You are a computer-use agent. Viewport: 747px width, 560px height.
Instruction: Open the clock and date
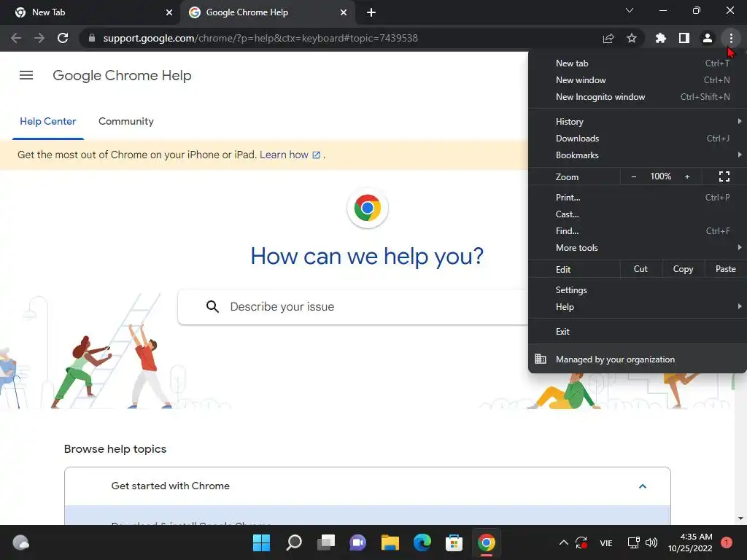click(x=690, y=542)
